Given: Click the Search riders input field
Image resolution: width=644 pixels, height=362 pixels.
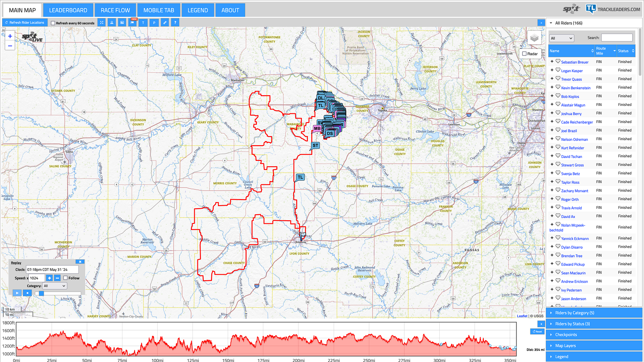Looking at the screenshot, I should (x=617, y=38).
